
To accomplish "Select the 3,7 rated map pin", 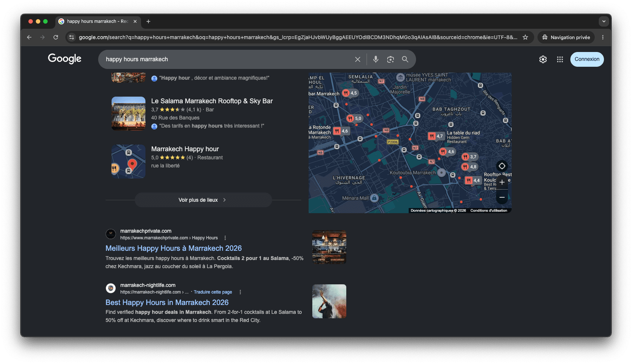I will (x=469, y=157).
